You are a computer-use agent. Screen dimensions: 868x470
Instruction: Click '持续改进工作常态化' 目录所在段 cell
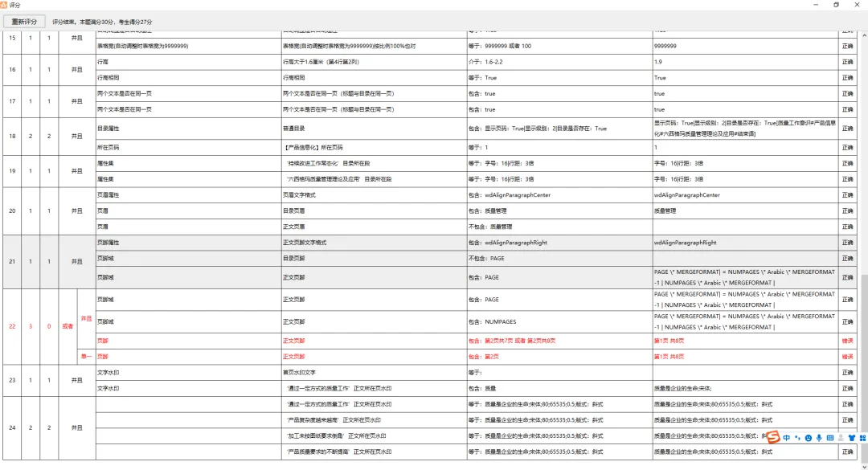click(374, 163)
